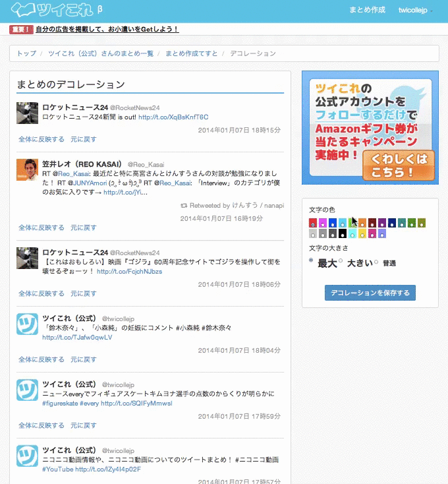Choose 大きい text size radio
448x484 pixels.
coord(341,261)
